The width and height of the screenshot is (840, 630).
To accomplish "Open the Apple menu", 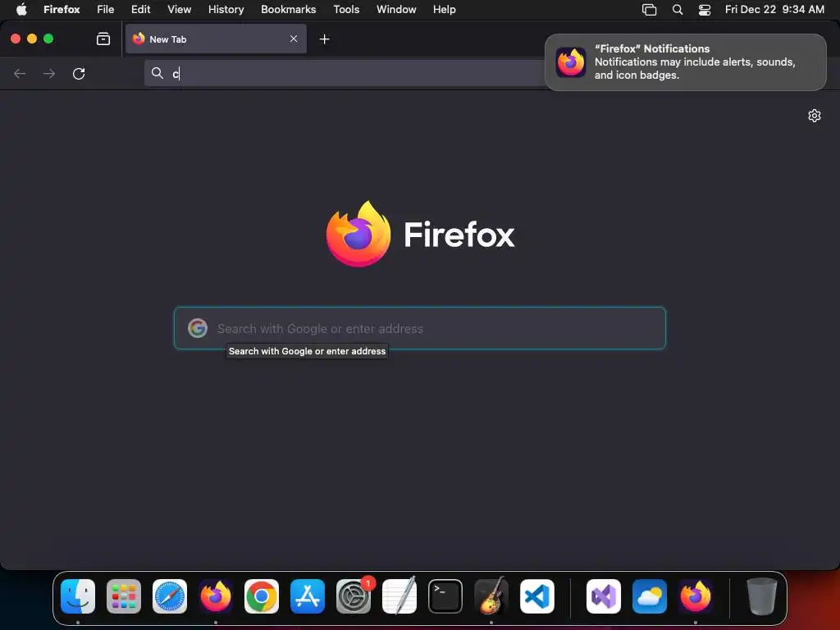I will (x=21, y=9).
